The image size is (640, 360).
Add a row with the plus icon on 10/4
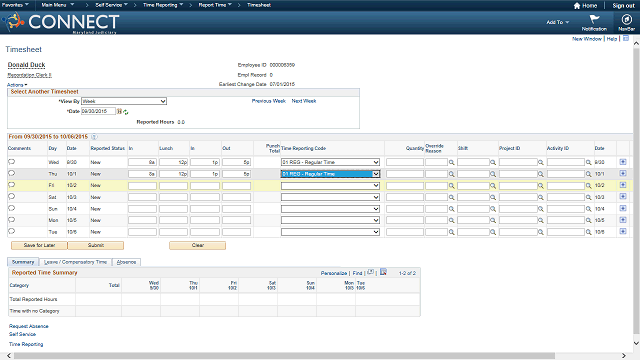pyautogui.click(x=622, y=208)
